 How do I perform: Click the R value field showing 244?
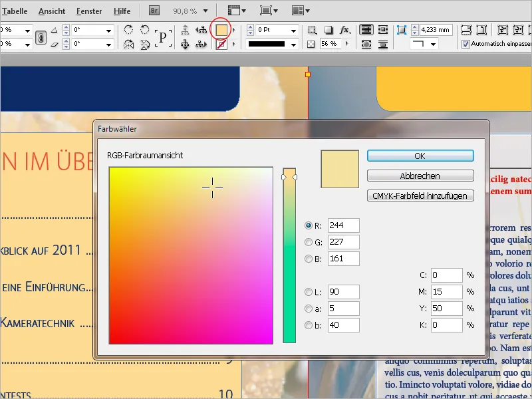[343, 225]
